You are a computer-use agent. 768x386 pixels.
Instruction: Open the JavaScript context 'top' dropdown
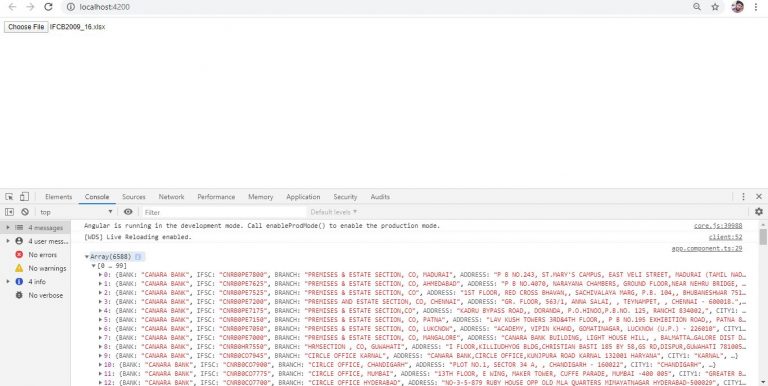coord(76,212)
